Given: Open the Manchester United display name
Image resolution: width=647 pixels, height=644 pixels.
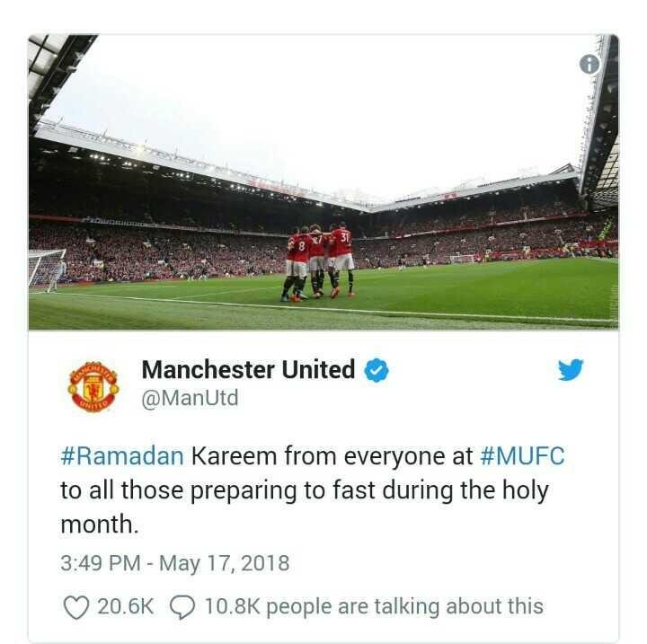Looking at the screenshot, I should pos(248,369).
